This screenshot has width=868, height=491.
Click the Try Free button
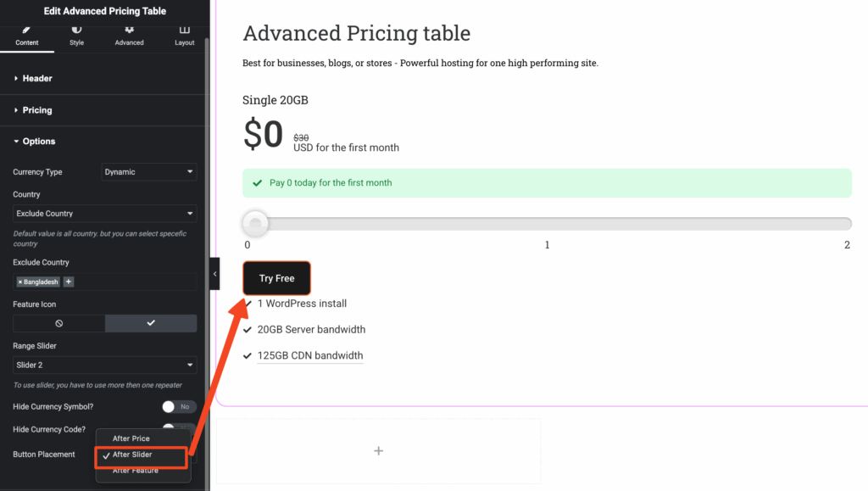pos(277,278)
